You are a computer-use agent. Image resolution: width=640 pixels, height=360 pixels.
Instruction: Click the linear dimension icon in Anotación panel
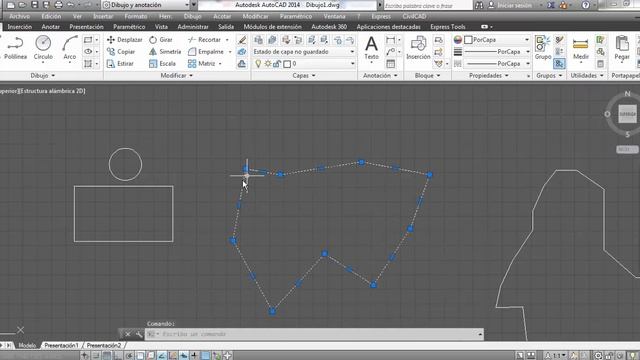coord(391,40)
